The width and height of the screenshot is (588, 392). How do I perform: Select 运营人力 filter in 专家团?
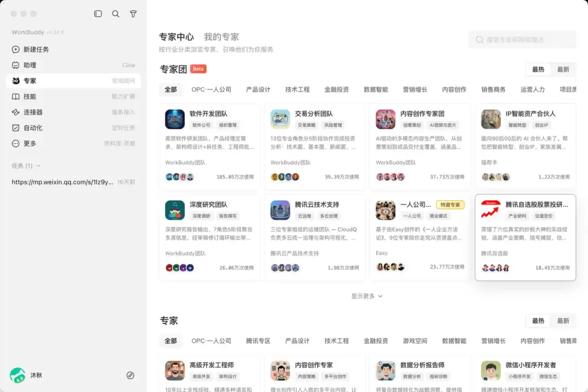pyautogui.click(x=532, y=90)
